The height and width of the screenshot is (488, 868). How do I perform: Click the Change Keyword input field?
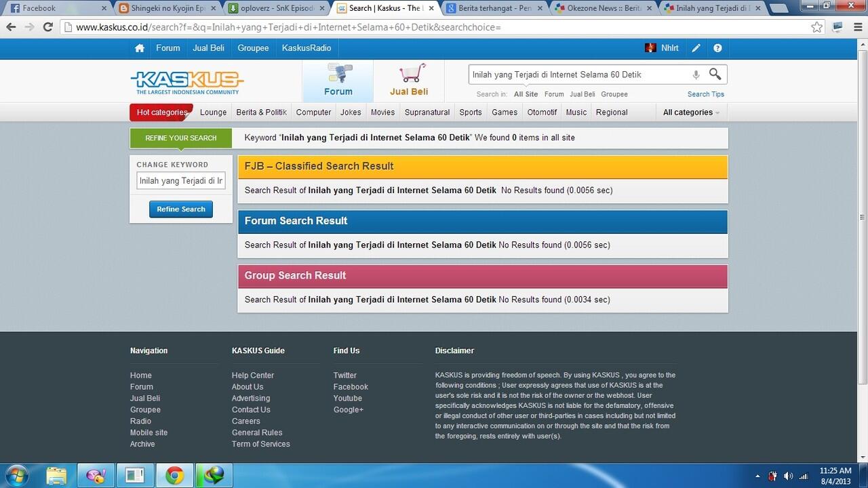tap(181, 181)
